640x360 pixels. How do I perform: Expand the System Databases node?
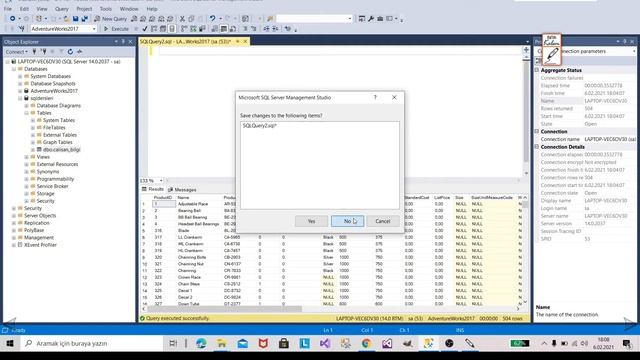[x=20, y=76]
